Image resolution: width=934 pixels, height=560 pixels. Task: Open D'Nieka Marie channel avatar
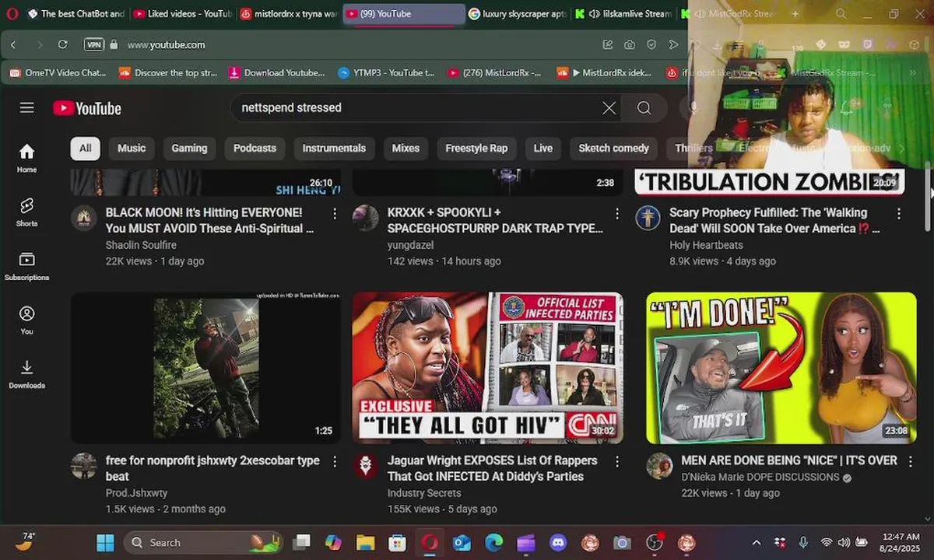point(659,467)
